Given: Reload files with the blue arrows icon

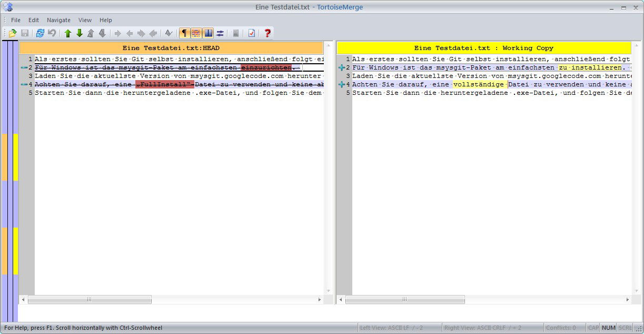Looking at the screenshot, I should pos(40,33).
